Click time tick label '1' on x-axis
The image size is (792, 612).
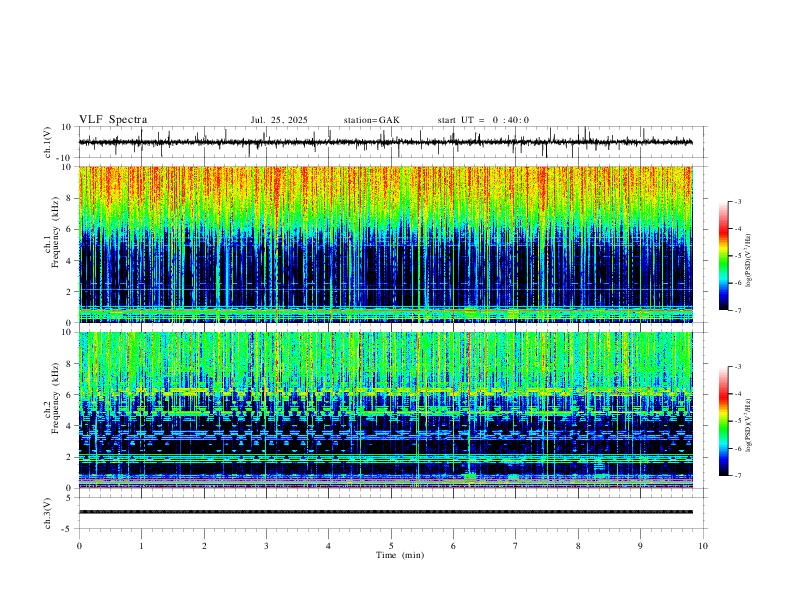[x=141, y=546]
